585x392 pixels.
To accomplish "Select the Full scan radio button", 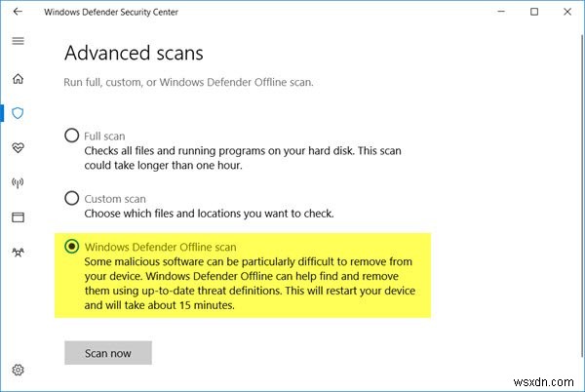I will (x=71, y=136).
